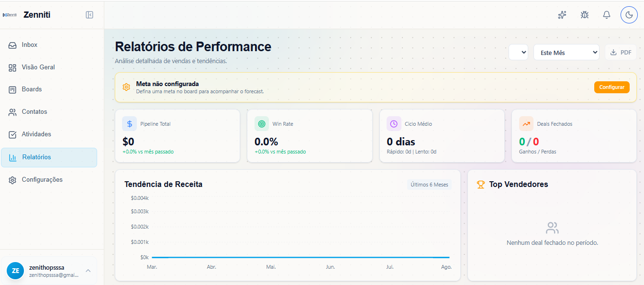Click the blue revenue trend line
The image size is (644, 285).
coord(300,257)
